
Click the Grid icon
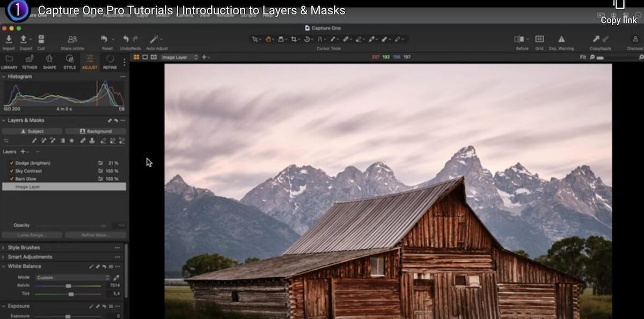pos(539,39)
